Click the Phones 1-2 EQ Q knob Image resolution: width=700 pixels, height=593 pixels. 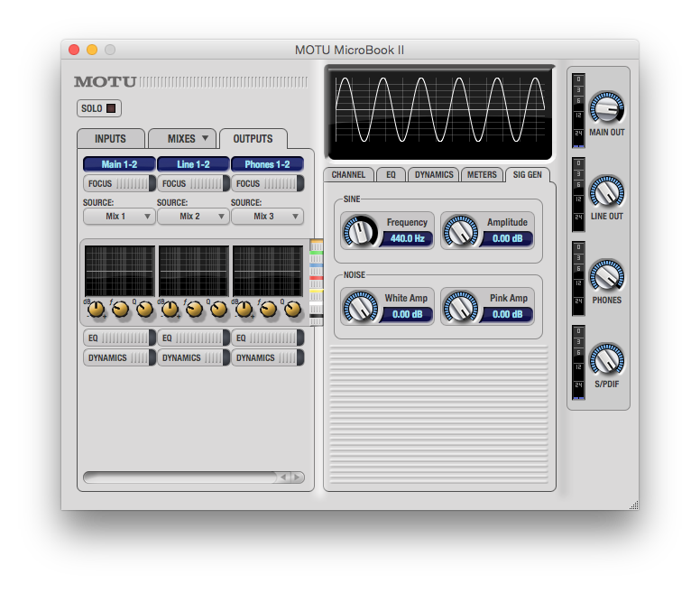click(293, 309)
